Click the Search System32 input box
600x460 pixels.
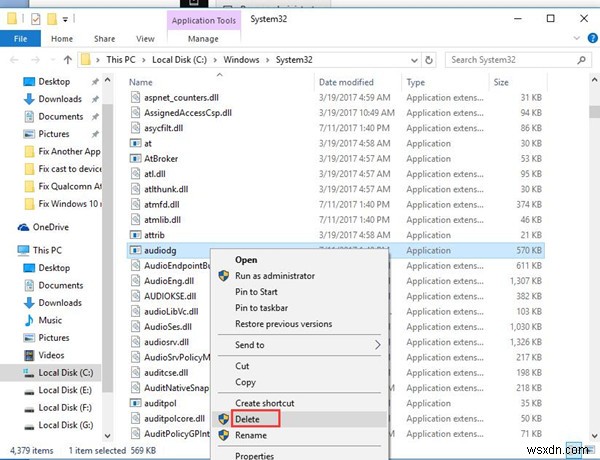518,60
